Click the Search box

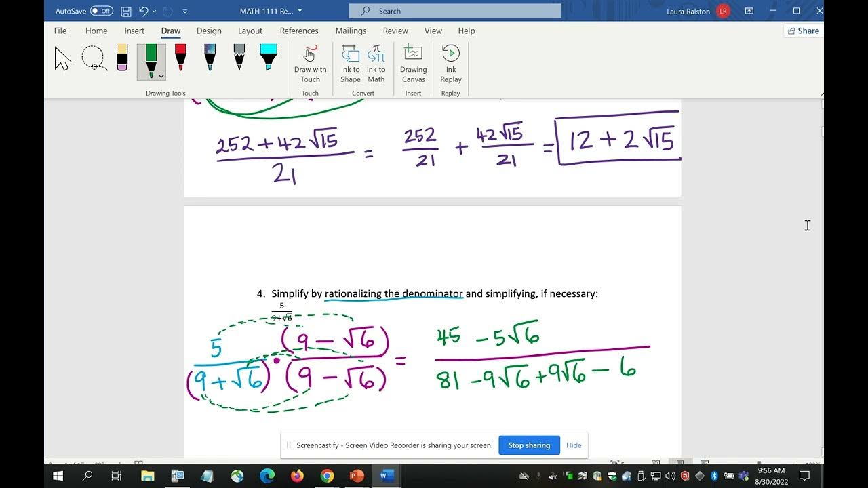click(x=455, y=11)
